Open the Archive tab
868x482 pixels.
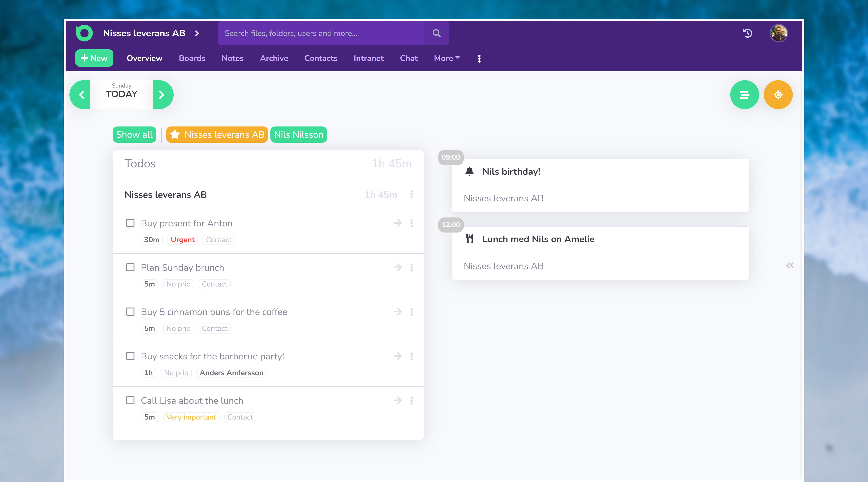pos(274,58)
